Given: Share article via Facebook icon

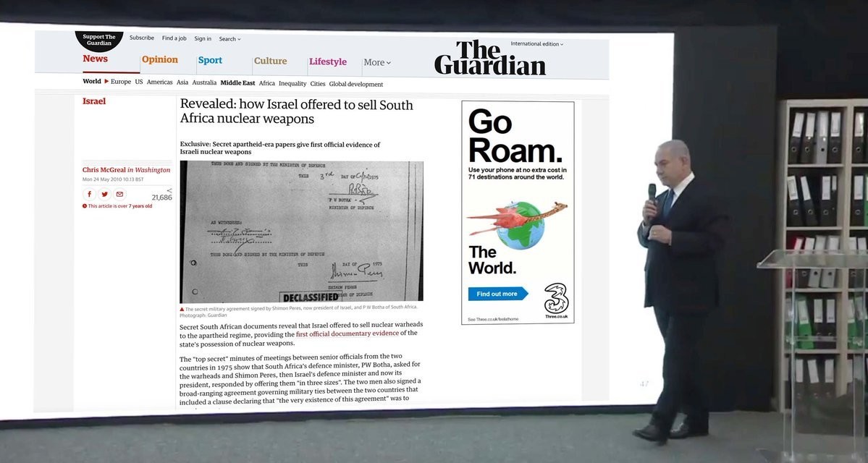Looking at the screenshot, I should click(x=89, y=194).
